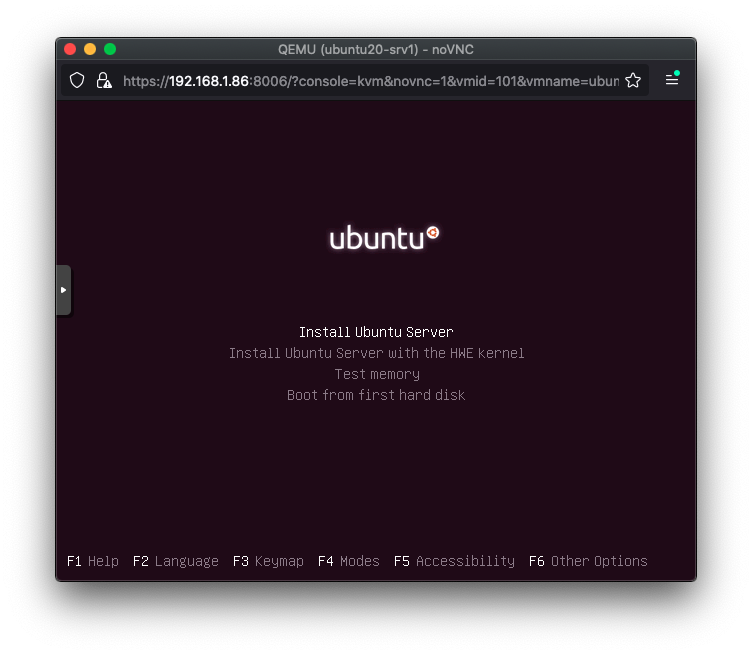Viewport: 752px width, 655px height.
Task: Expand the noVNC side control panel
Action: point(63,290)
